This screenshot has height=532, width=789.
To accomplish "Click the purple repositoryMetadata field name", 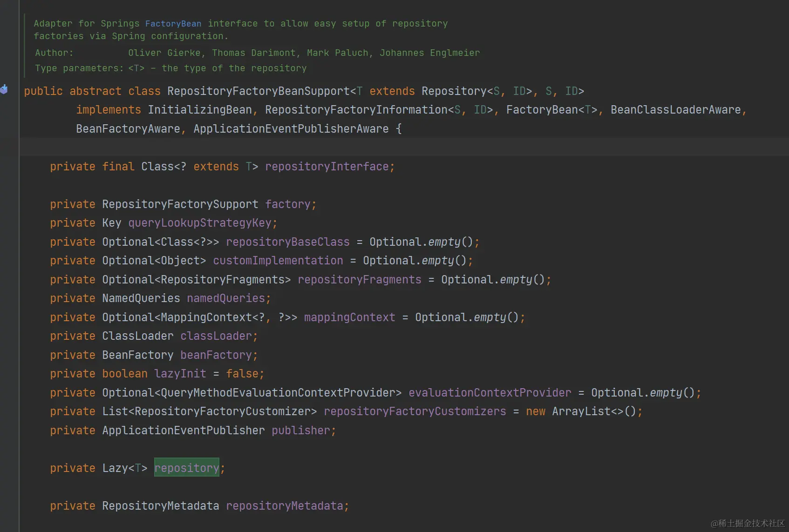I will pos(285,506).
